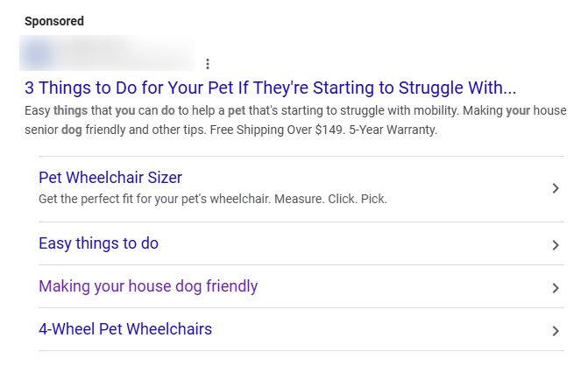This screenshot has width=588, height=366.
Task: Open the 4-Wheel Pet Wheelchairs link
Action: tap(125, 329)
